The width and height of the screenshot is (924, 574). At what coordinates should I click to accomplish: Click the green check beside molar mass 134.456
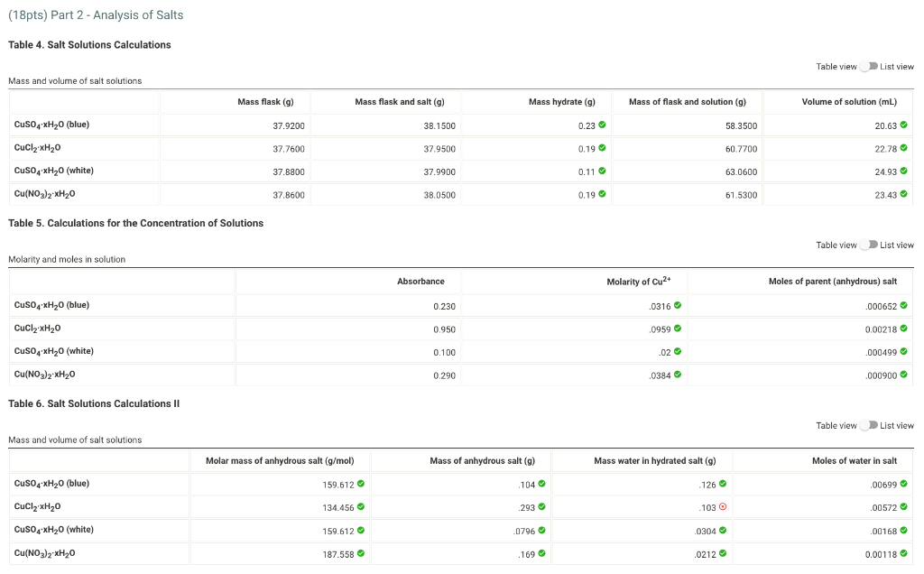361,506
